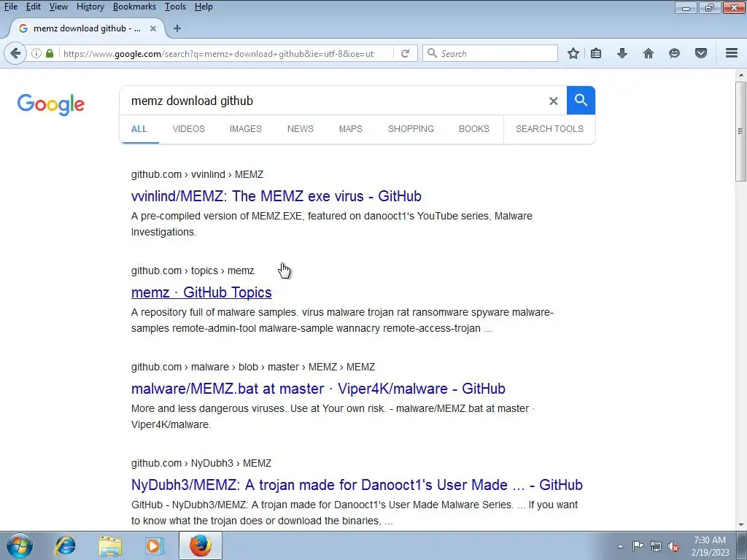Screen dimensions: 747x560
Task: Click the muted volume tray icon
Action: (x=673, y=546)
